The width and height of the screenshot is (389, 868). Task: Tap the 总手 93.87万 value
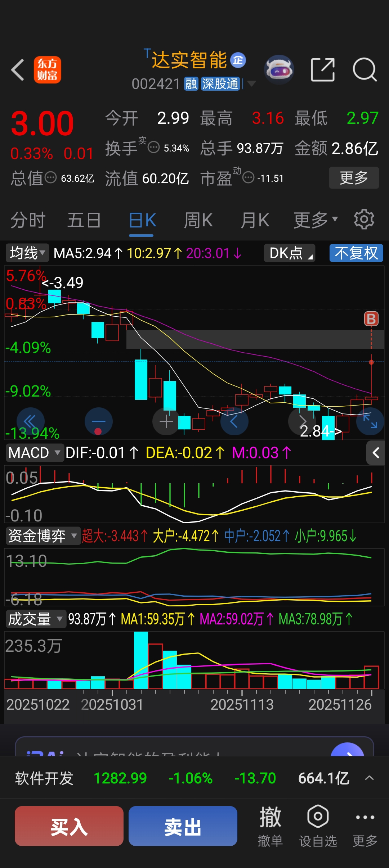pos(260,148)
